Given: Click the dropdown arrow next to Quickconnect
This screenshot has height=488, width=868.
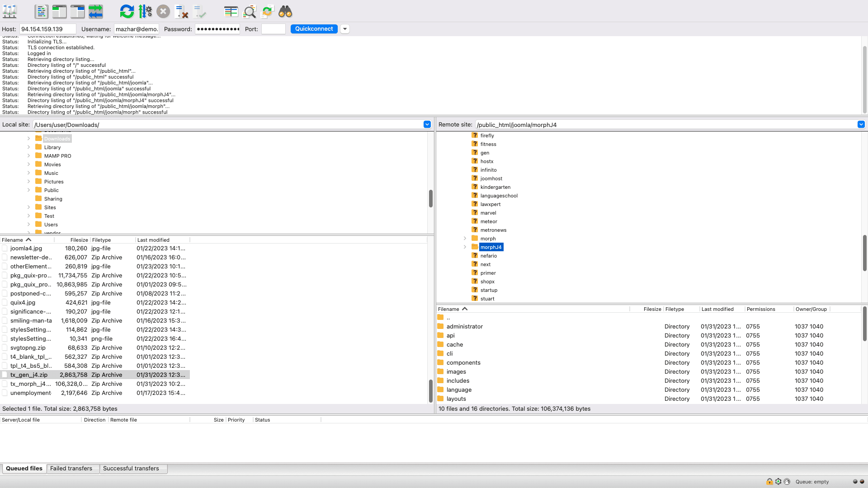Looking at the screenshot, I should point(344,28).
